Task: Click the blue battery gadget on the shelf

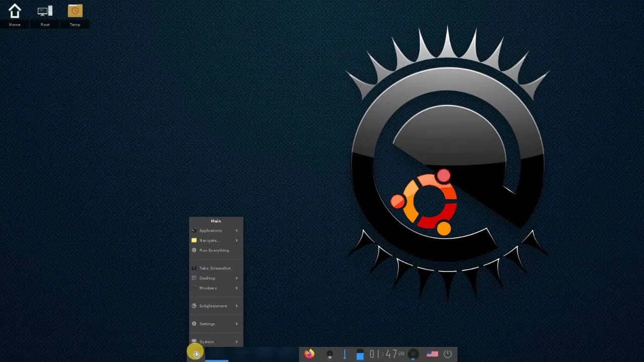Action: click(360, 354)
